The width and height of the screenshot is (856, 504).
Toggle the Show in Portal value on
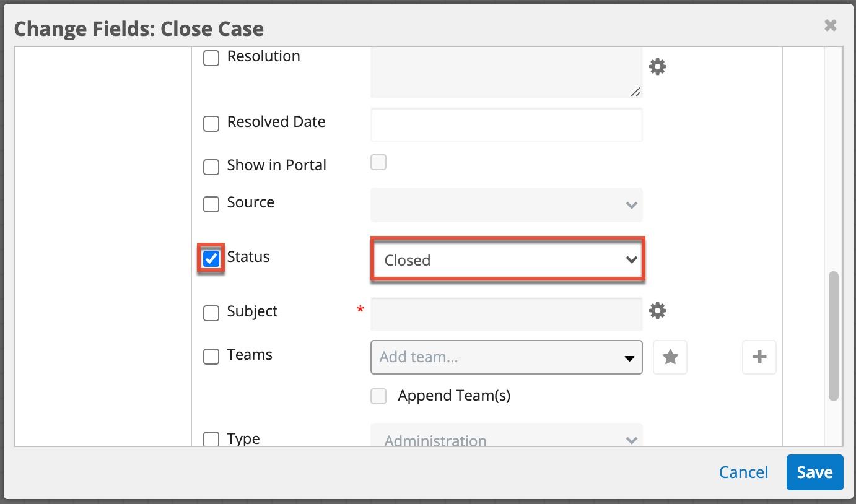(378, 162)
